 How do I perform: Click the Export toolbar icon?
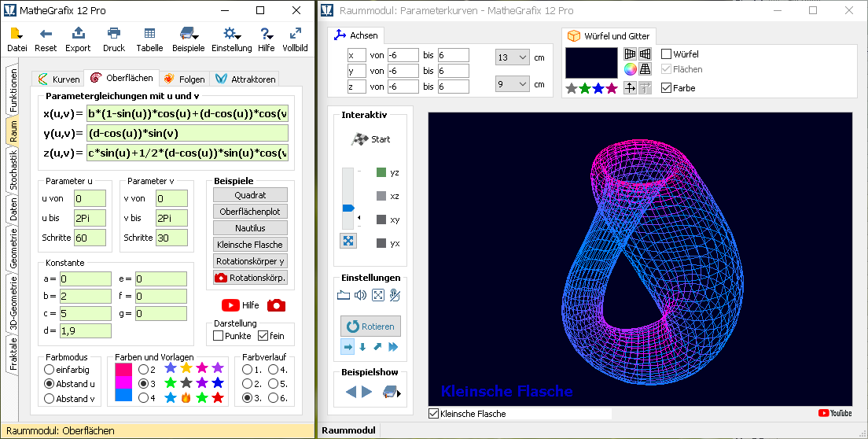tap(78, 33)
